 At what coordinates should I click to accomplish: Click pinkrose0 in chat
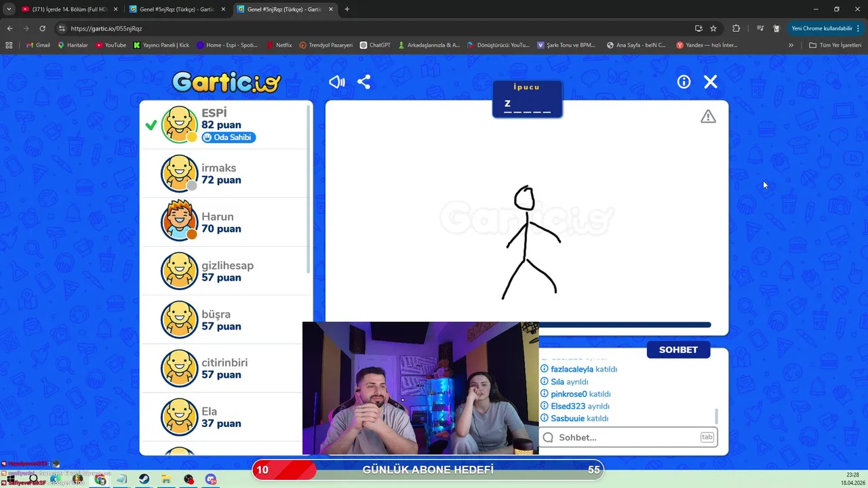(x=569, y=394)
